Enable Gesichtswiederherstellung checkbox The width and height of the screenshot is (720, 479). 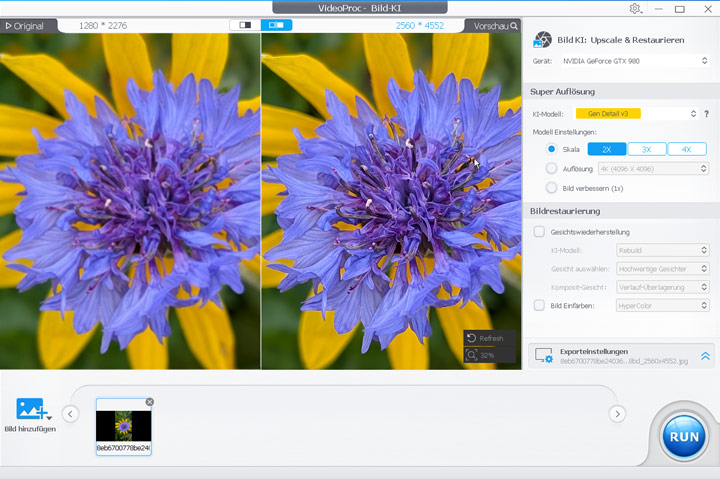coord(539,231)
